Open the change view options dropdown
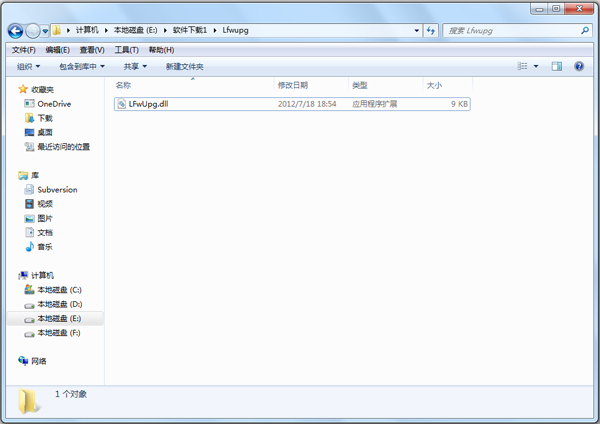 (535, 66)
